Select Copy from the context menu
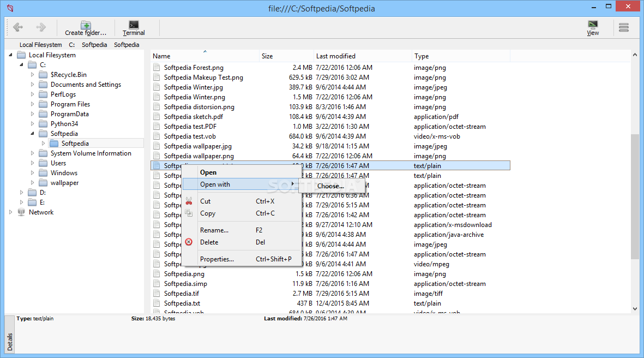Viewport: 644px width, 358px height. click(242, 213)
